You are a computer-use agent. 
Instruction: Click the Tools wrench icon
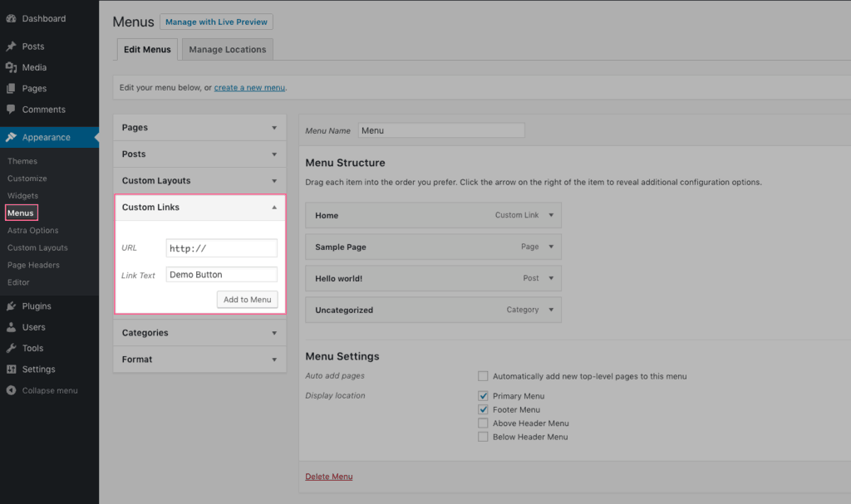coord(11,349)
